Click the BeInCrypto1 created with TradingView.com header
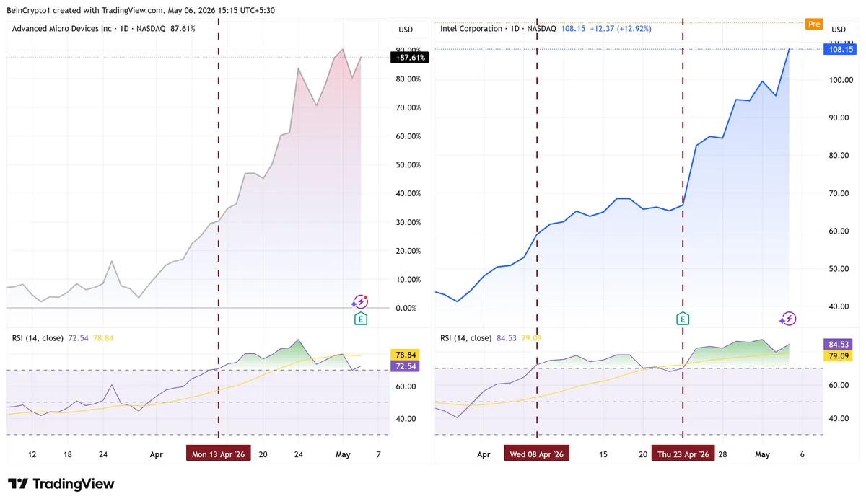Viewport: 866px width, 504px height. tap(141, 11)
